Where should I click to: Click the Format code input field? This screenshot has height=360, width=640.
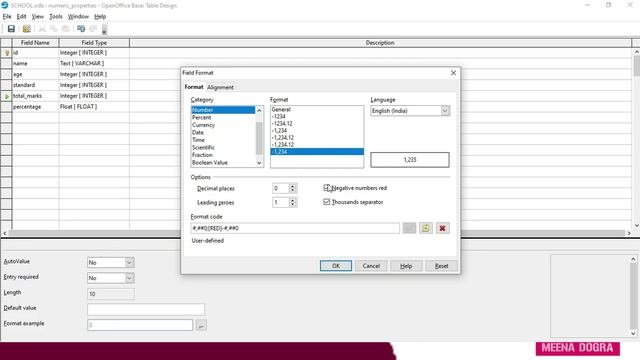point(295,228)
